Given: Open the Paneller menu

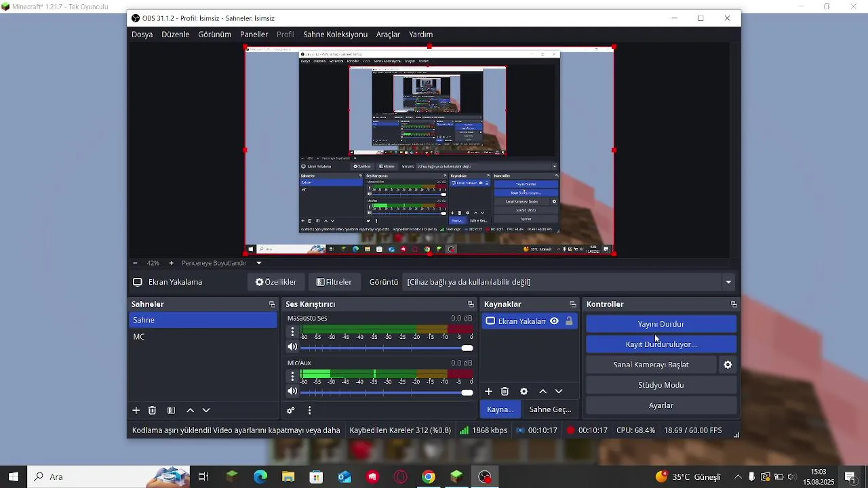Looking at the screenshot, I should tap(254, 35).
